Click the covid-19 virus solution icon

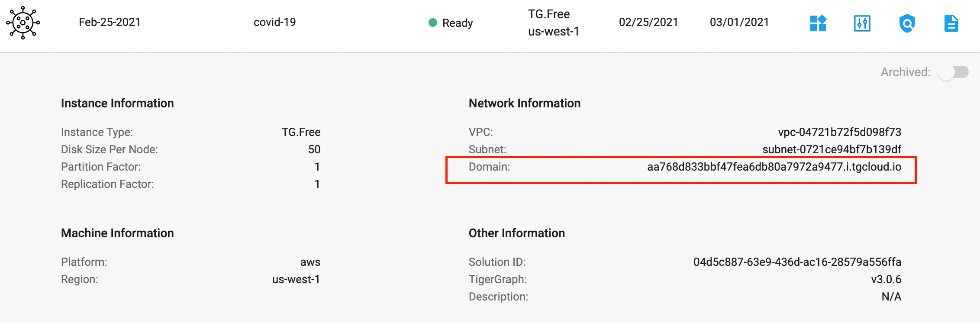pos(23,23)
